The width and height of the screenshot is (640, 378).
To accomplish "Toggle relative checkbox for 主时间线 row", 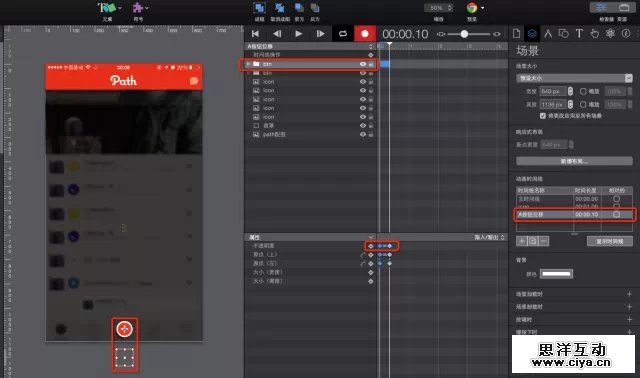I will tap(616, 199).
